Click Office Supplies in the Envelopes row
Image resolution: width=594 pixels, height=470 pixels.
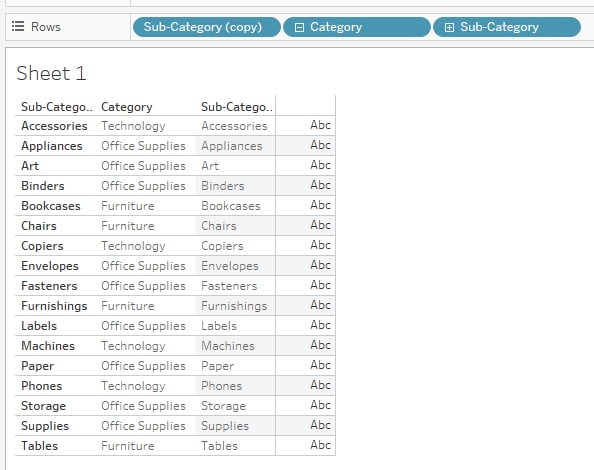(x=143, y=266)
